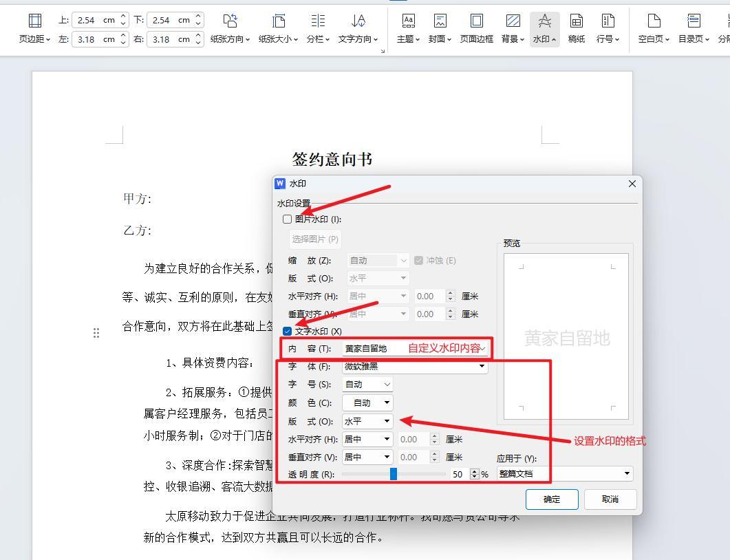This screenshot has height=560, width=730.
Task: Open 纸张方向 paper orientation menu
Action: (230, 28)
